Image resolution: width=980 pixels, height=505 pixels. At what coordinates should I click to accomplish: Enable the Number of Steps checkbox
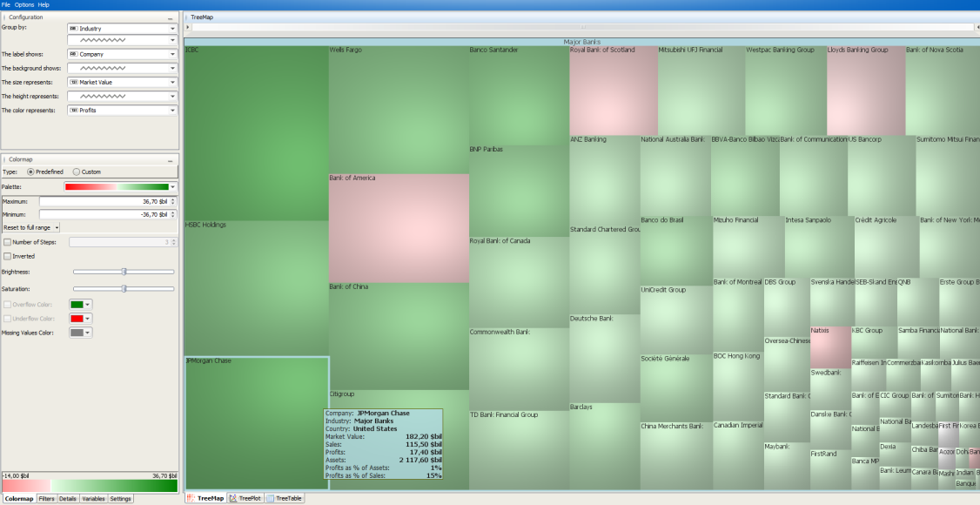8,242
